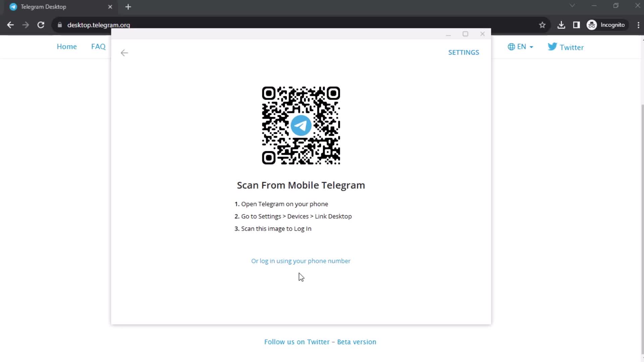Click the Telegram Desktop browser tab icon

click(x=13, y=7)
